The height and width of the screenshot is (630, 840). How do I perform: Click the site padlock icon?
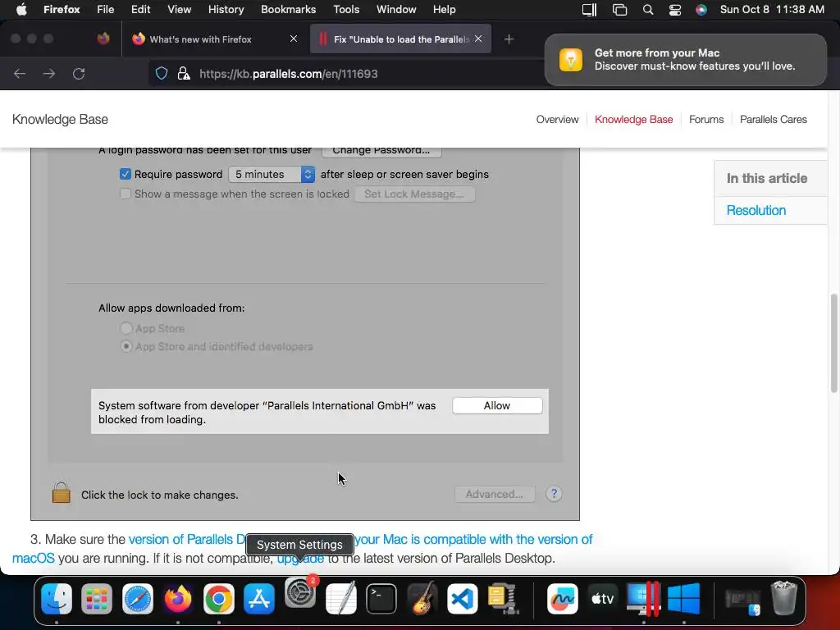tap(184, 73)
